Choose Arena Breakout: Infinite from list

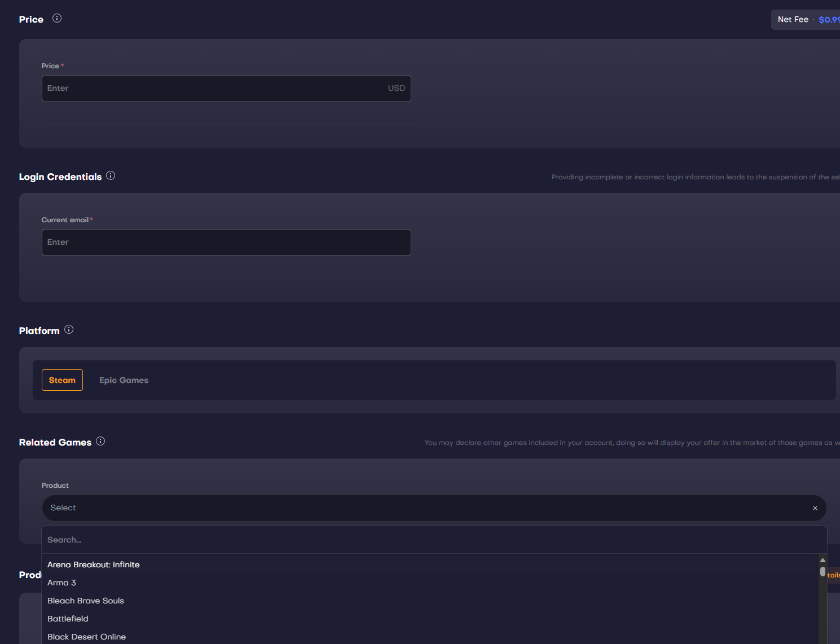coord(94,564)
